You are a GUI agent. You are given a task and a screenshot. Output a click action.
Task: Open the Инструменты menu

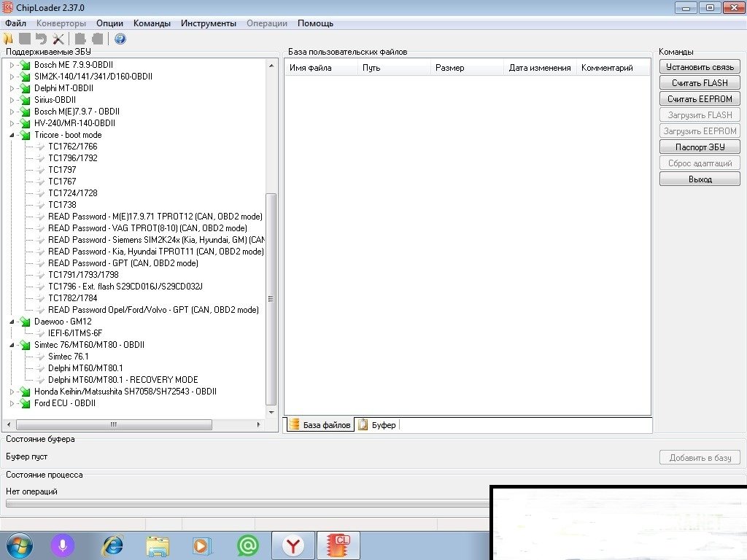point(209,23)
